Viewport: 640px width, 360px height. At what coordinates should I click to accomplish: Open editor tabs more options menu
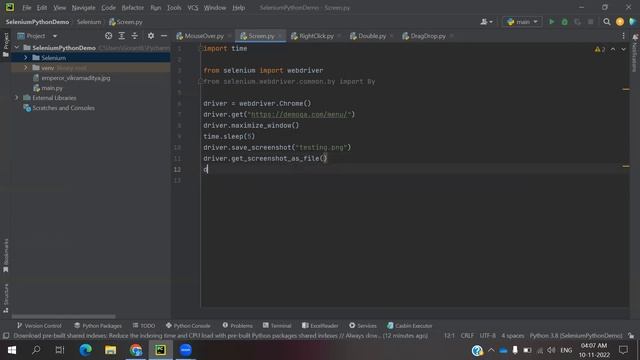(623, 36)
